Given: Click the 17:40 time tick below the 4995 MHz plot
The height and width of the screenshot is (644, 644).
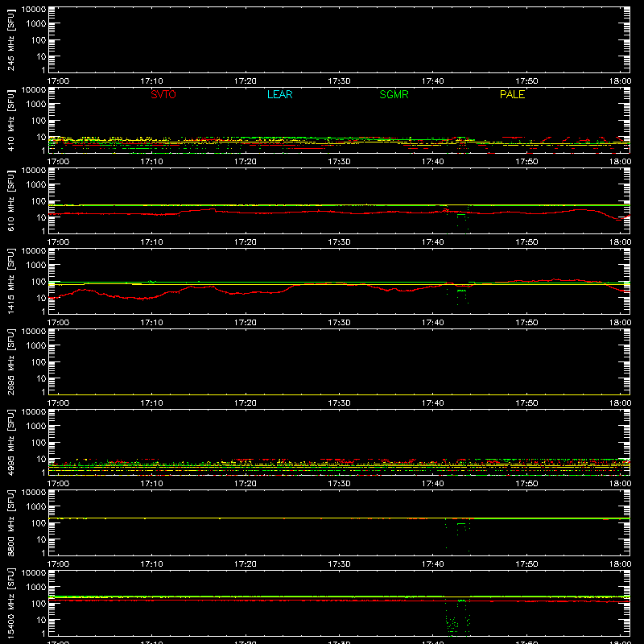Looking at the screenshot, I should (x=432, y=484).
